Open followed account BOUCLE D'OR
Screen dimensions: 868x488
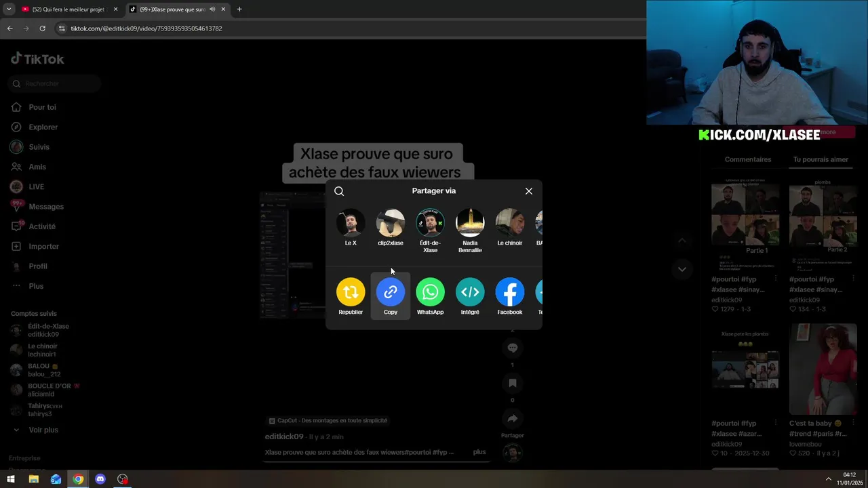click(x=45, y=390)
